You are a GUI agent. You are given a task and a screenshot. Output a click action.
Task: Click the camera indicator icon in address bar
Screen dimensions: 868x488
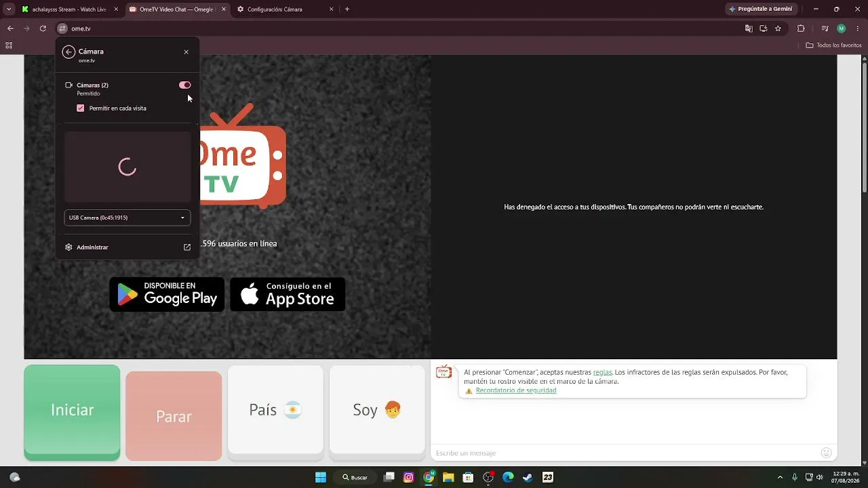tap(763, 28)
